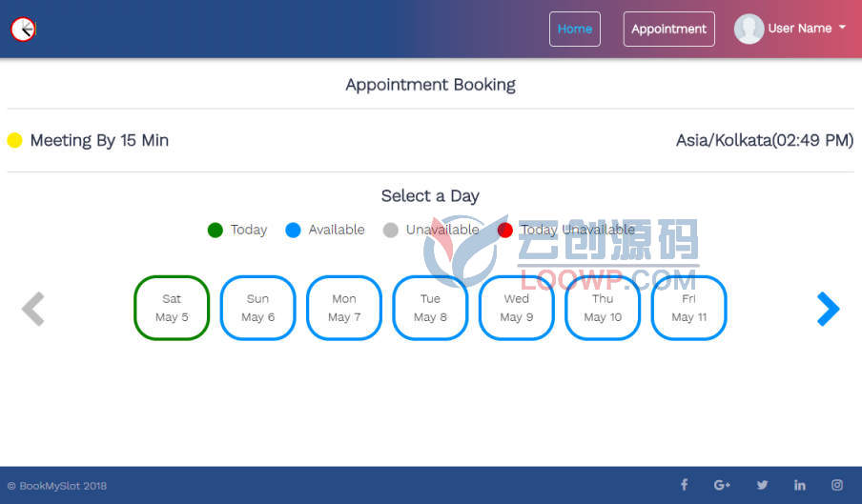Go to next week with right chevron
This screenshot has height=504, width=862.
828,309
